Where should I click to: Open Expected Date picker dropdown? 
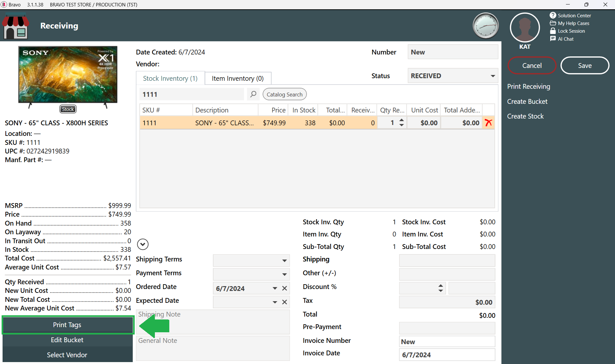(275, 302)
